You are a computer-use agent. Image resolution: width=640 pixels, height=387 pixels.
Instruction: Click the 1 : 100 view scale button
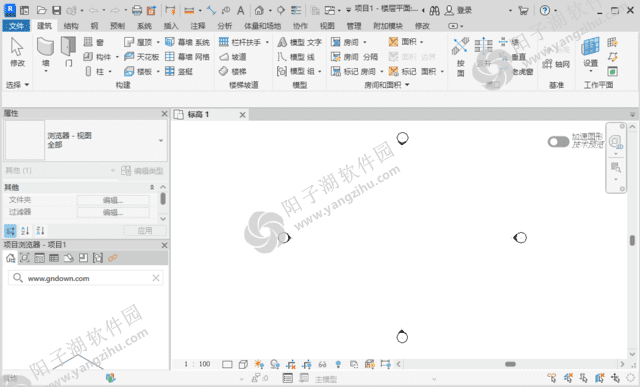pos(197,364)
